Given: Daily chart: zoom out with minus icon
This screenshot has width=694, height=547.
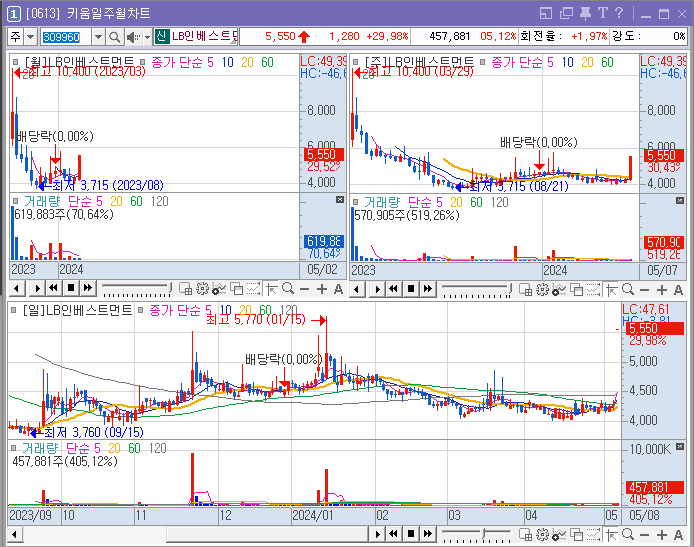Looking at the screenshot, I should pos(644,535).
